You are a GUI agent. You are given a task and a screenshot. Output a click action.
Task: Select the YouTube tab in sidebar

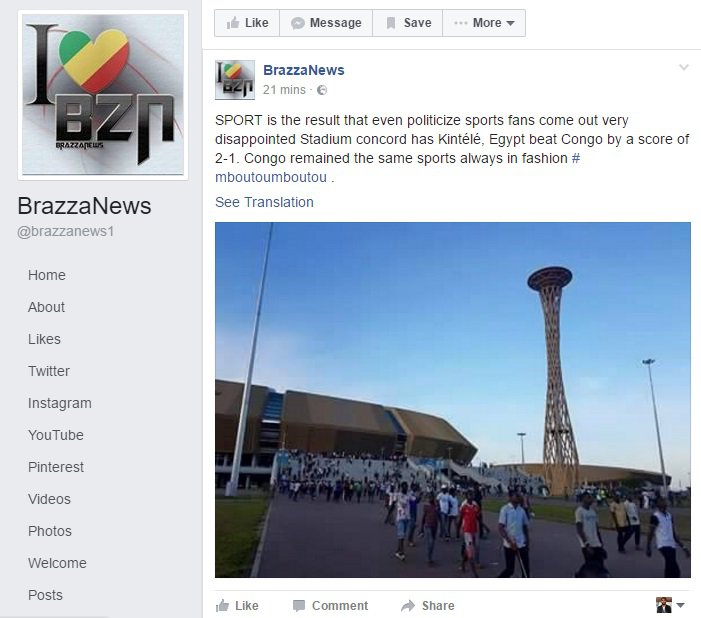[x=55, y=435]
